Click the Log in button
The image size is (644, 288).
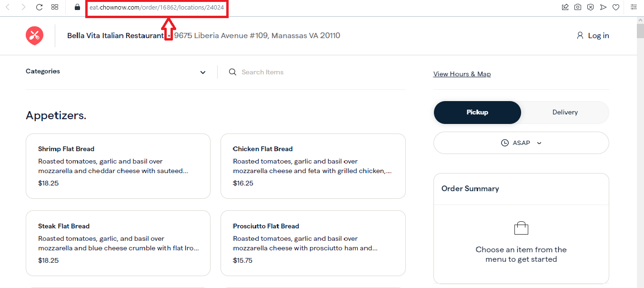[x=593, y=36]
